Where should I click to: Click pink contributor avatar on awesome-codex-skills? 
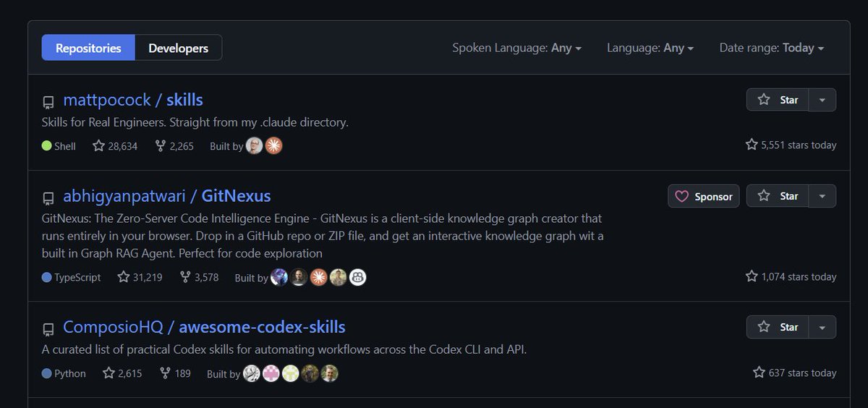[x=271, y=373]
